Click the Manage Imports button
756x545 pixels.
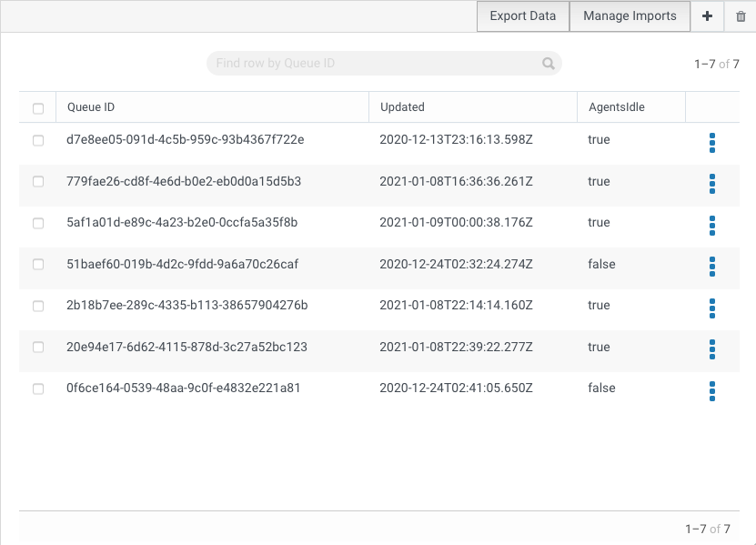point(630,15)
